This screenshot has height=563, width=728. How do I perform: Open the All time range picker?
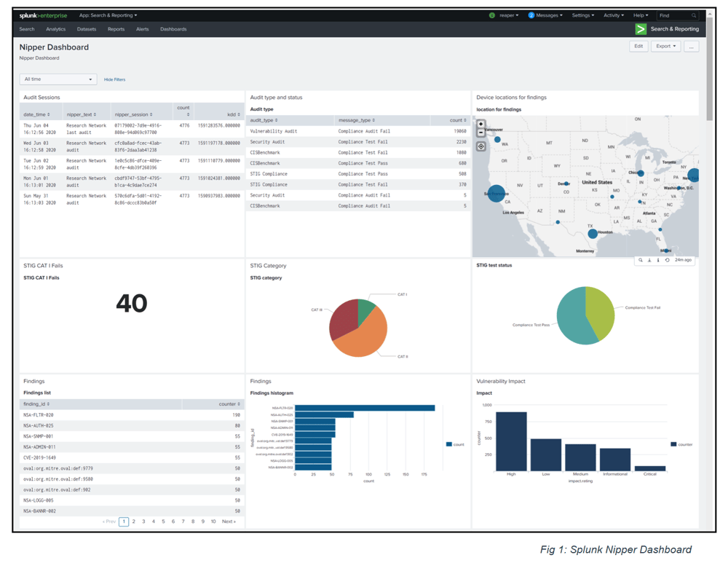[x=58, y=79]
